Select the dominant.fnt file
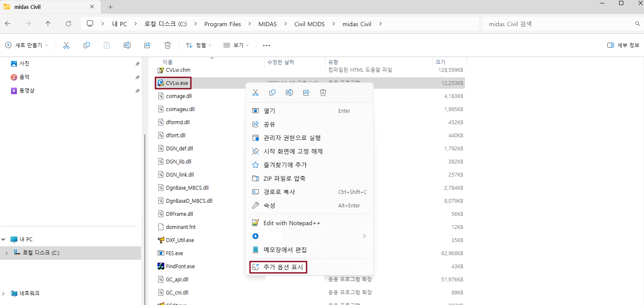Image resolution: width=644 pixels, height=305 pixels. click(x=177, y=227)
